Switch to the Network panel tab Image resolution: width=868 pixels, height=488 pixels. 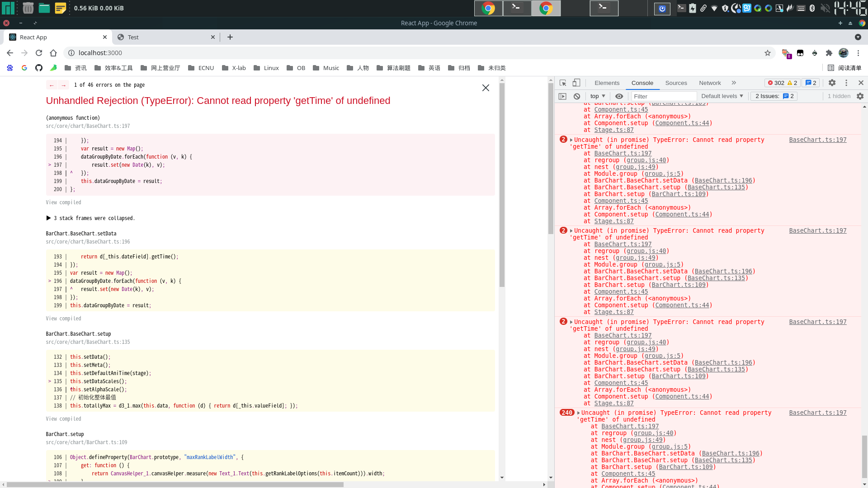coord(710,83)
